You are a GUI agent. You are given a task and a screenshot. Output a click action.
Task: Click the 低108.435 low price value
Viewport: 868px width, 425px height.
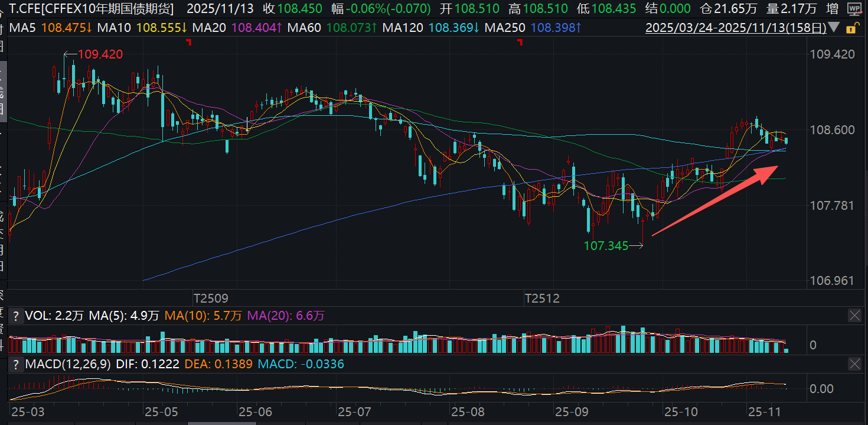607,9
